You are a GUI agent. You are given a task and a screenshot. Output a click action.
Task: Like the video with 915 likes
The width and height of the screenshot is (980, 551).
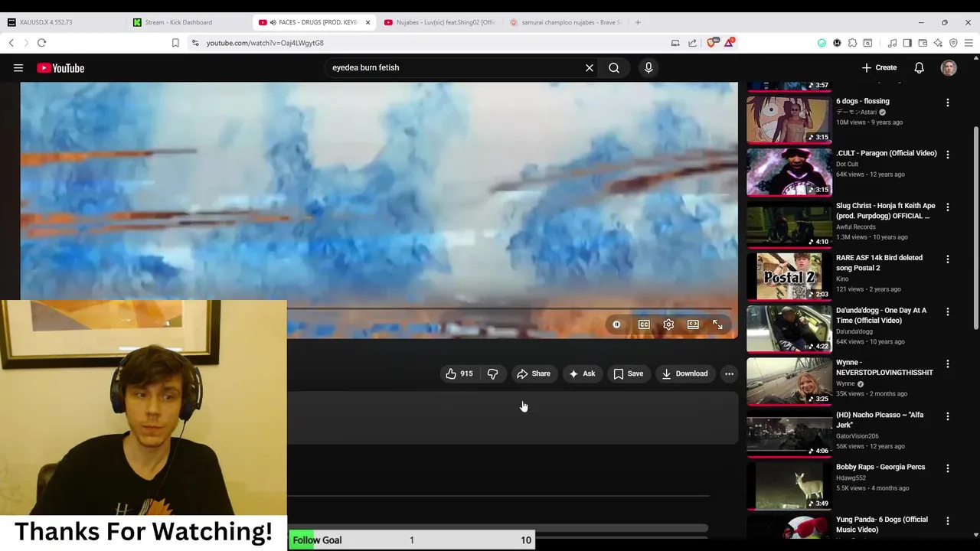[459, 373]
